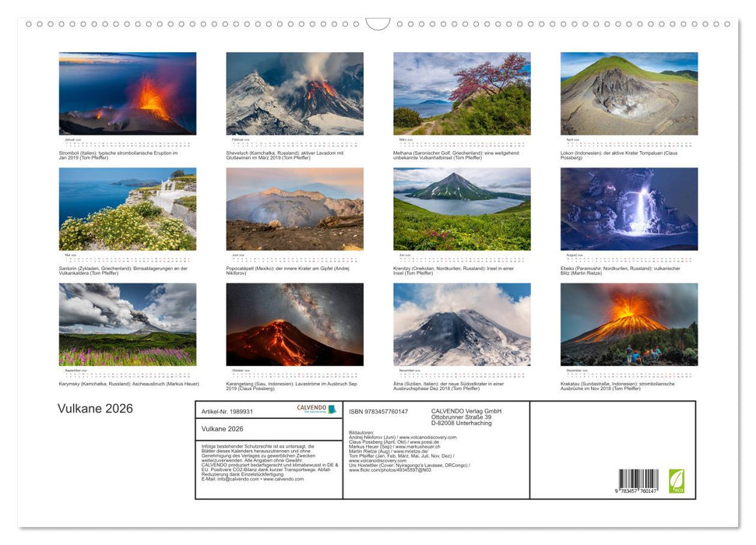
Task: Open the Krenitzy island volcano photo
Action: [x=462, y=209]
